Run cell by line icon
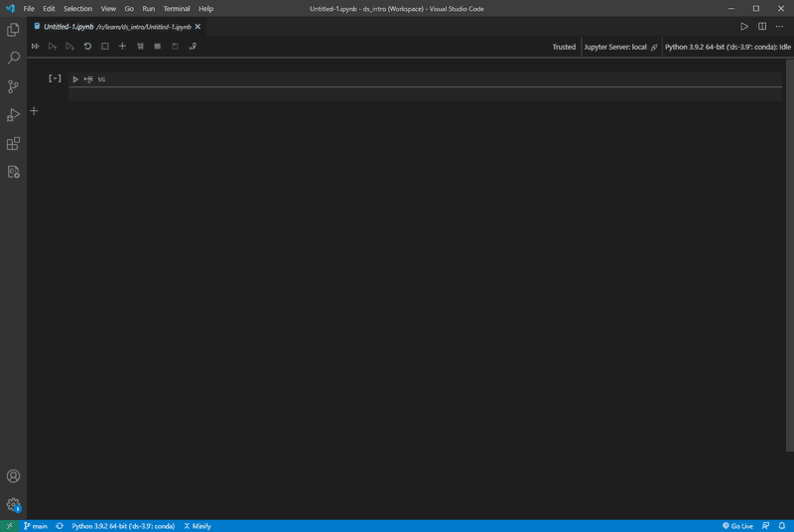This screenshot has width=794, height=532. (x=88, y=79)
